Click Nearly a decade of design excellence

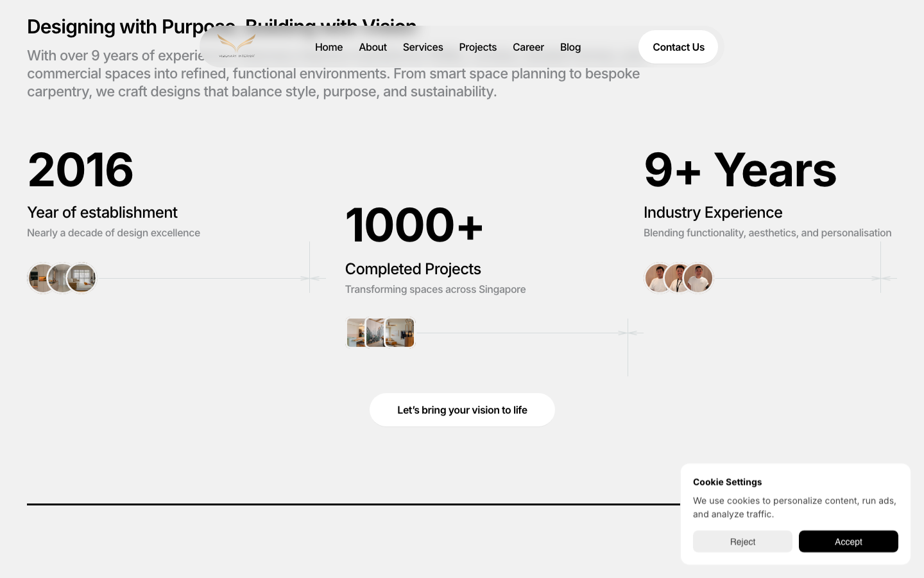click(114, 232)
